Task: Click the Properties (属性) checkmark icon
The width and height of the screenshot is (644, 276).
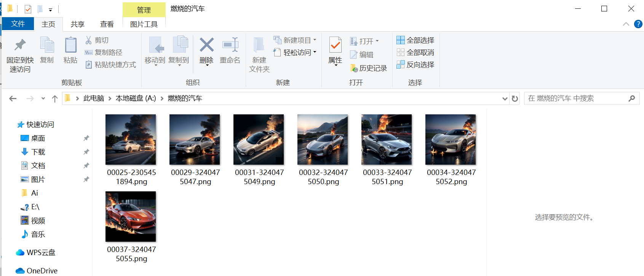Action: pyautogui.click(x=335, y=45)
